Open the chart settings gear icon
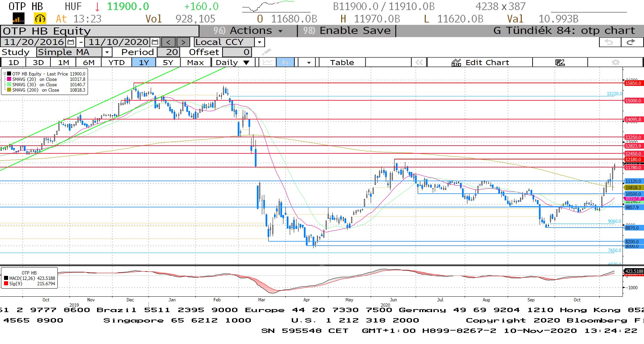 [x=615, y=62]
